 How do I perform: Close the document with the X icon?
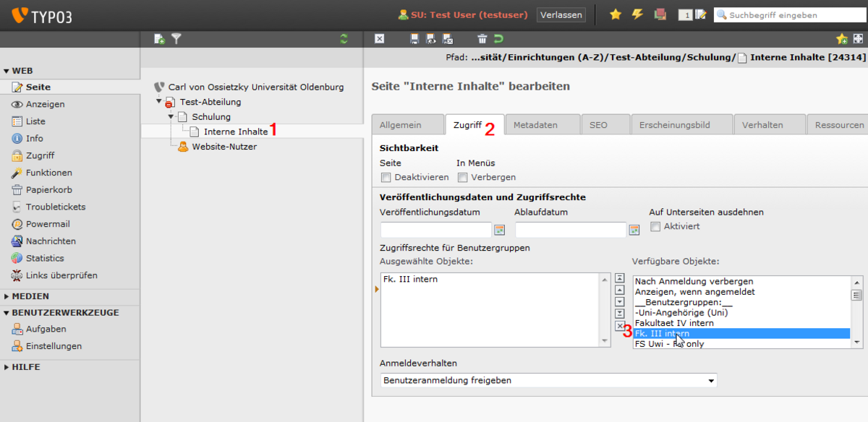click(380, 38)
